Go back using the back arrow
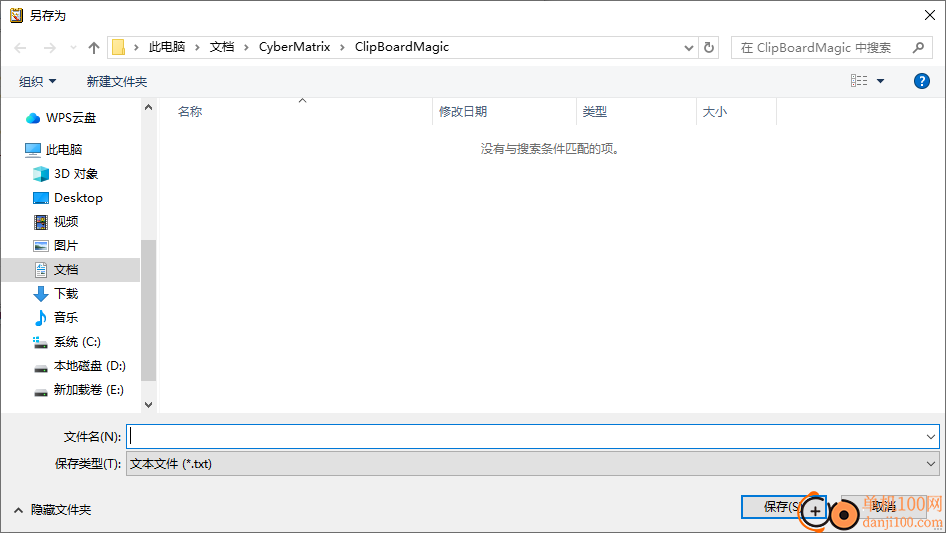The height and width of the screenshot is (533, 946). [x=20, y=48]
